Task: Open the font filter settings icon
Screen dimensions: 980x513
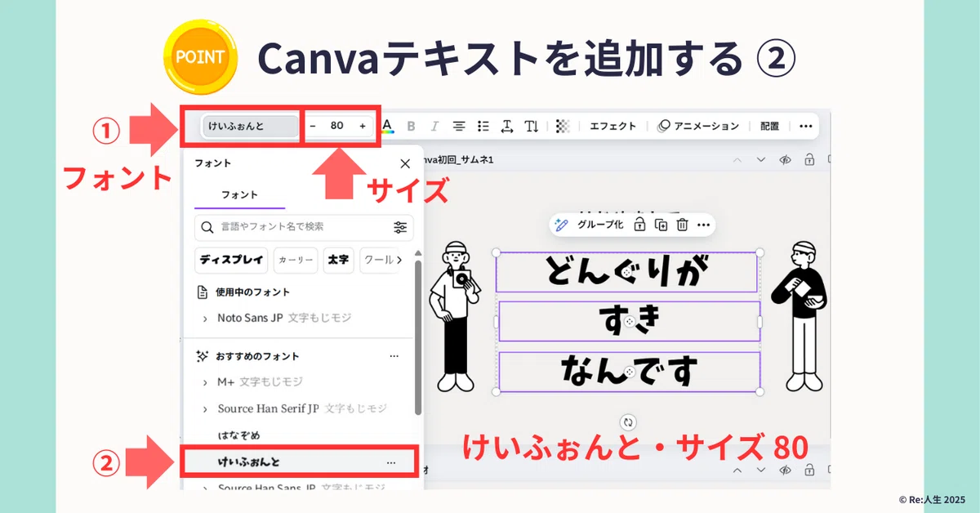Action: (x=400, y=227)
